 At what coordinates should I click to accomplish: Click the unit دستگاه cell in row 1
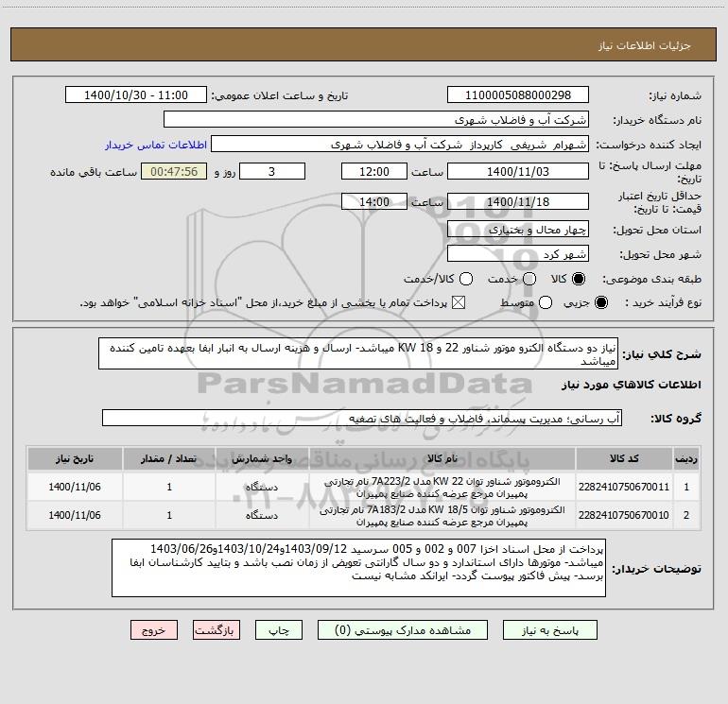[x=262, y=487]
